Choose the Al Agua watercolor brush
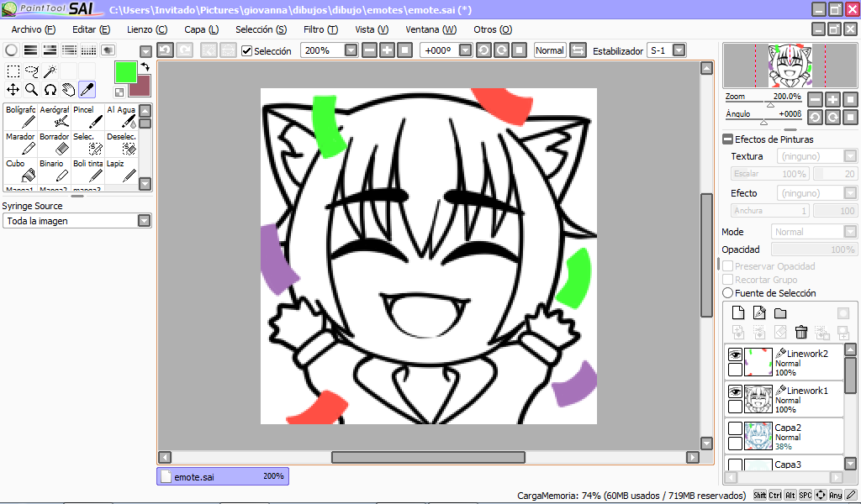This screenshot has height=504, width=861. click(x=121, y=117)
